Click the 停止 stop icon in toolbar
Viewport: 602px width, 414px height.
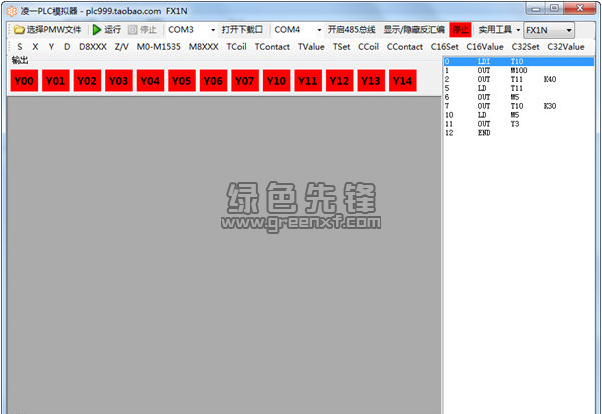point(135,30)
